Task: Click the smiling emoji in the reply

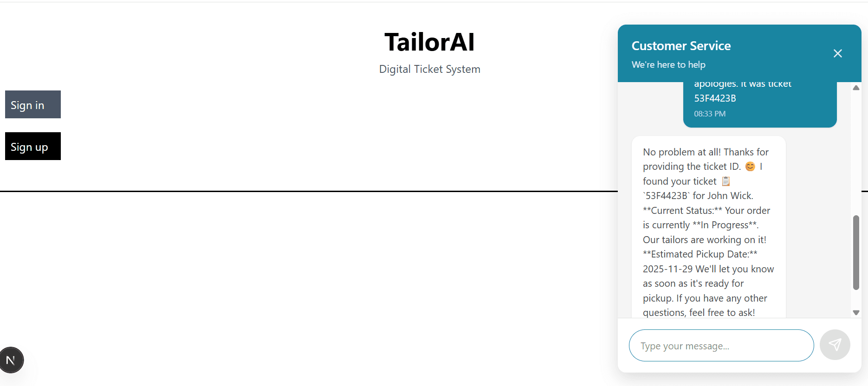Action: (750, 166)
